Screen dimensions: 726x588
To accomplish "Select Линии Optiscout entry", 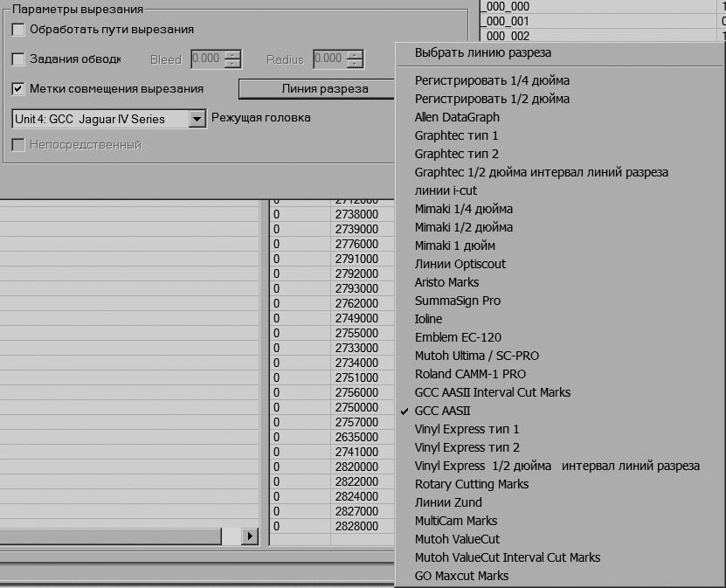I will pyautogui.click(x=460, y=264).
